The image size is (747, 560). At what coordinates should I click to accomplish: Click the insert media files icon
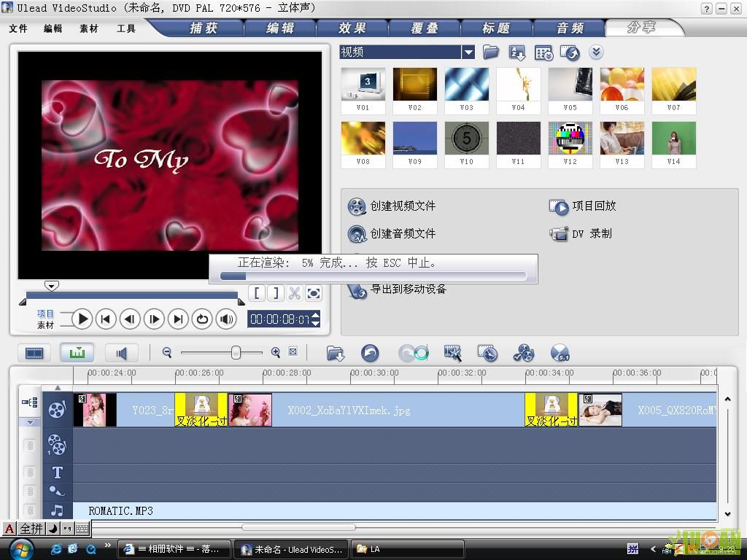336,354
